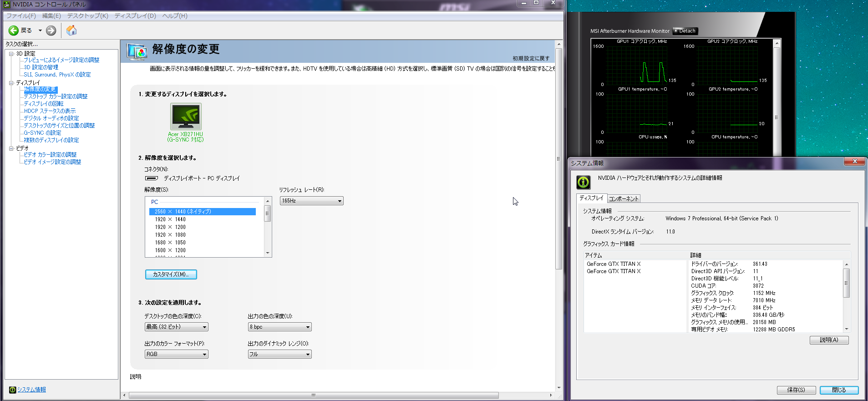Open ディスプレイの回転 in task tree
The image size is (868, 401).
coord(44,104)
